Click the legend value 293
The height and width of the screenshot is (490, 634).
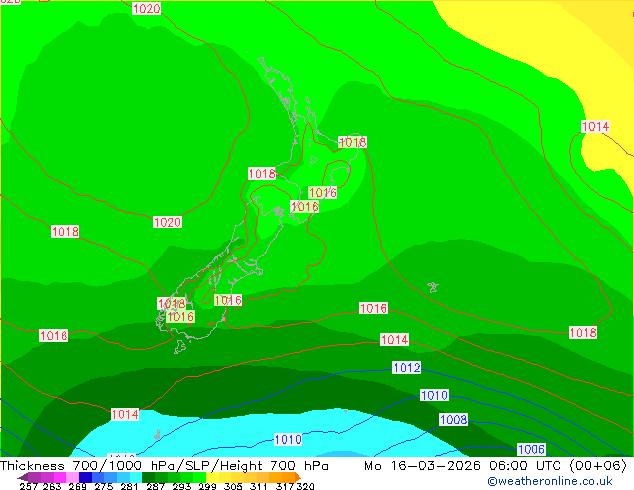coord(182,486)
